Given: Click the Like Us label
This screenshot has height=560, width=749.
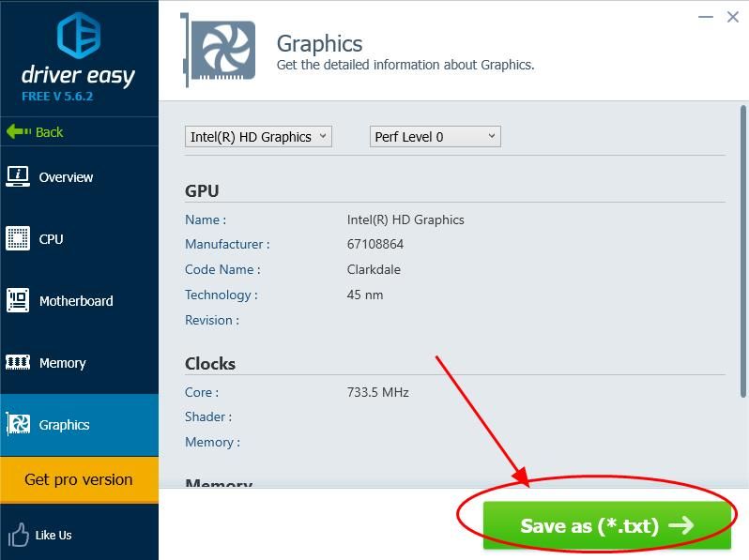Looking at the screenshot, I should coord(53,535).
